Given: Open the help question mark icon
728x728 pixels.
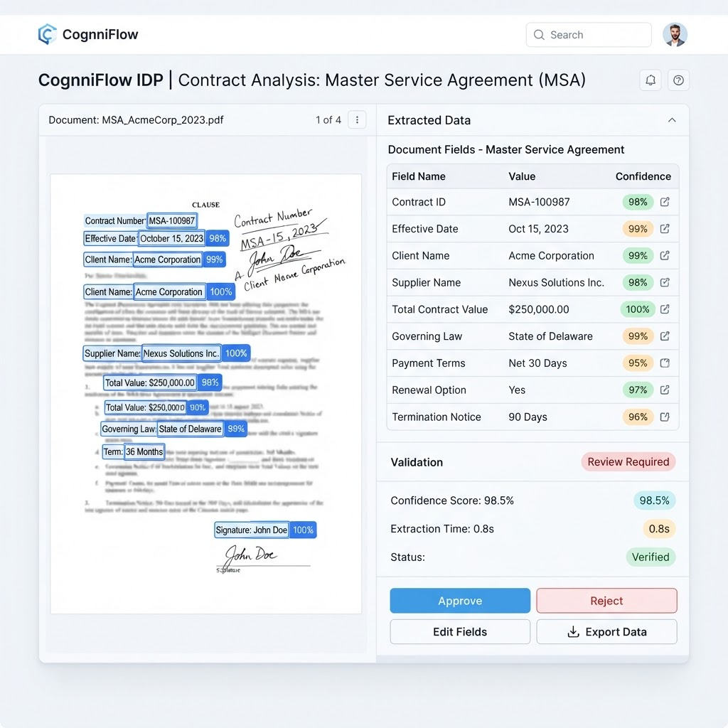Looking at the screenshot, I should pyautogui.click(x=678, y=80).
